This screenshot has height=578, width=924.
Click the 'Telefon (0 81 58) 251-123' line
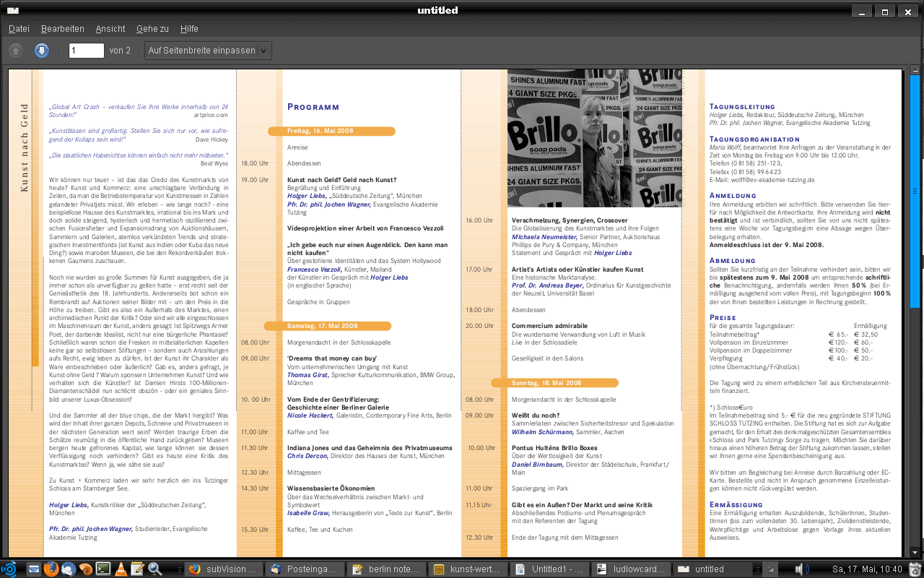pyautogui.click(x=746, y=163)
